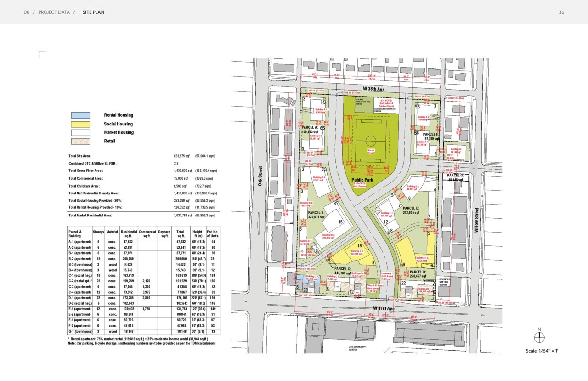Screen dimensions: 588x381
Task: Click the 'Material' column header
Action: [x=112, y=232]
